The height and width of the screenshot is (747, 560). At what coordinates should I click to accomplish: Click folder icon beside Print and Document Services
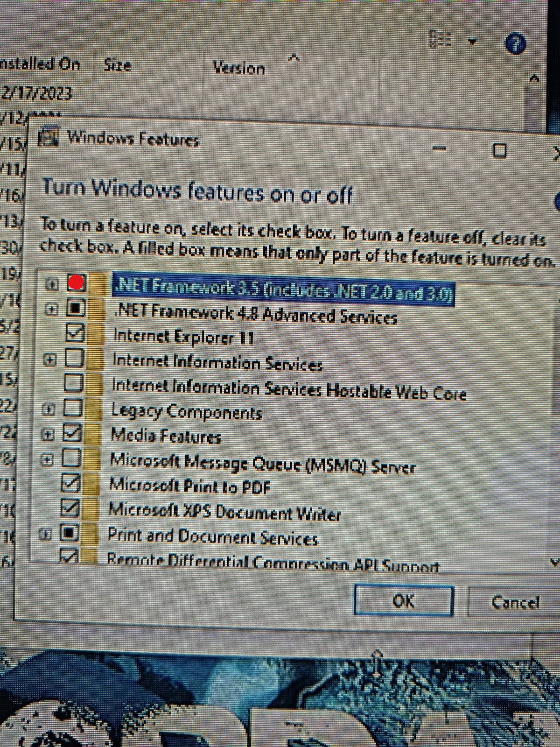point(89,534)
